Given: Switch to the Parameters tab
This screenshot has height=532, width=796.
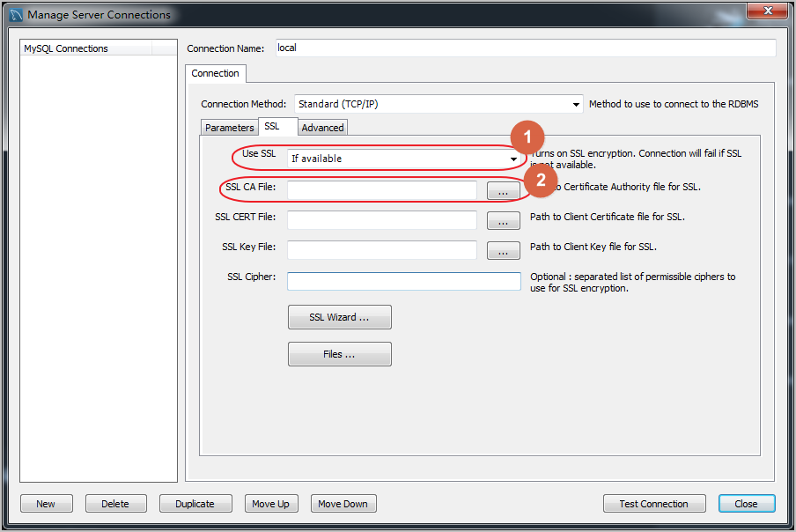Looking at the screenshot, I should point(230,128).
